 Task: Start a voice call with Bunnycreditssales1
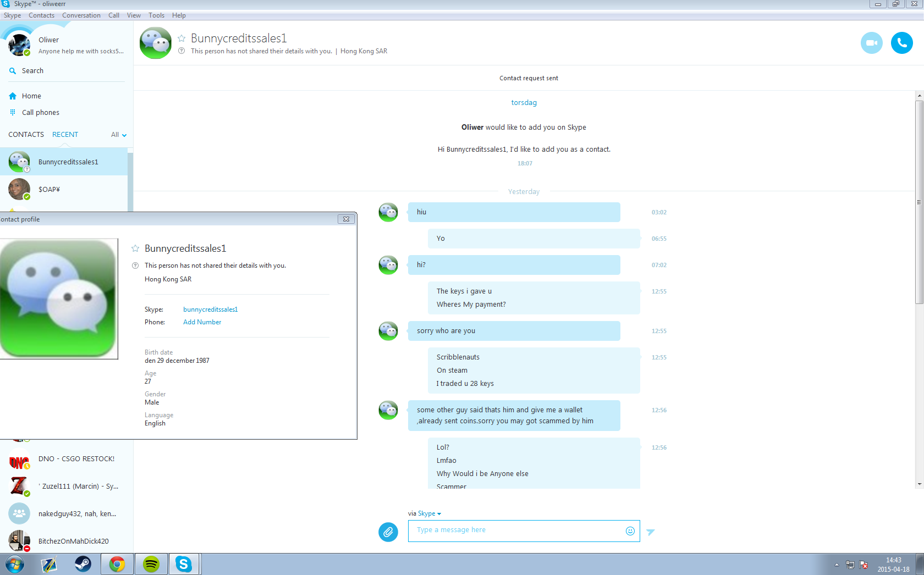point(902,43)
